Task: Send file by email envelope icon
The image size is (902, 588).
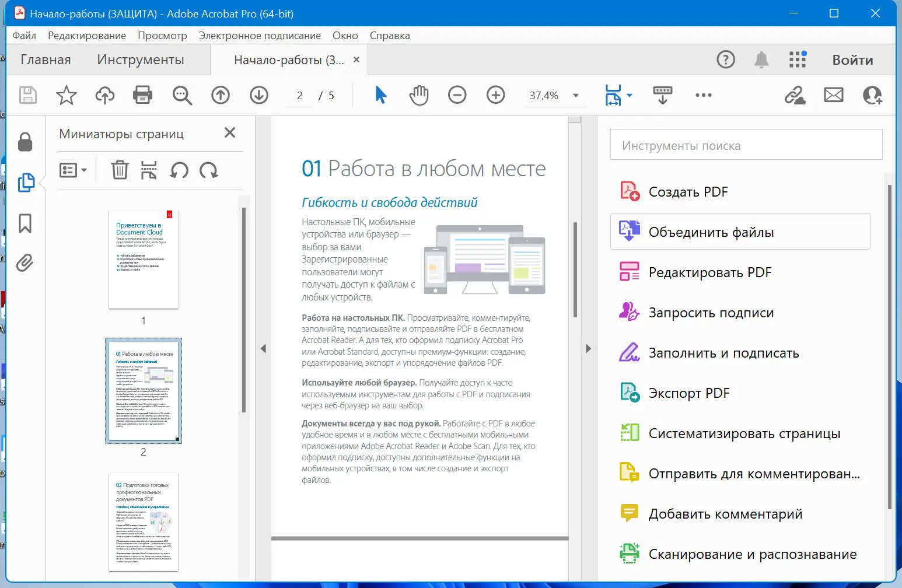Action: click(834, 95)
